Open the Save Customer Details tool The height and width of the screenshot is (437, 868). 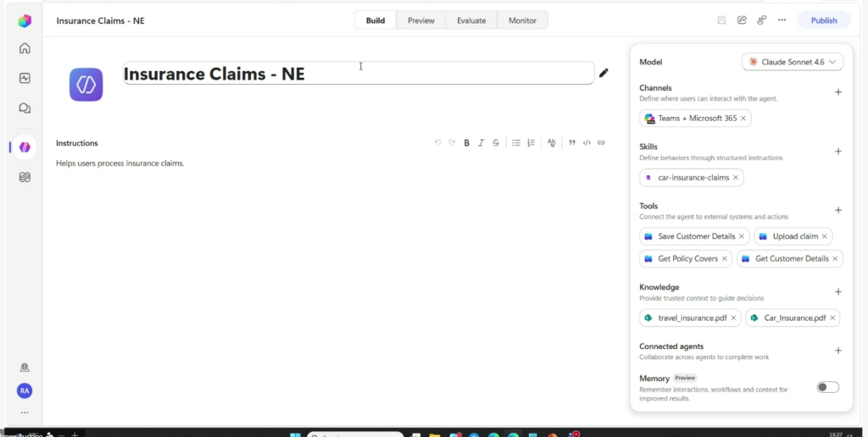(695, 236)
